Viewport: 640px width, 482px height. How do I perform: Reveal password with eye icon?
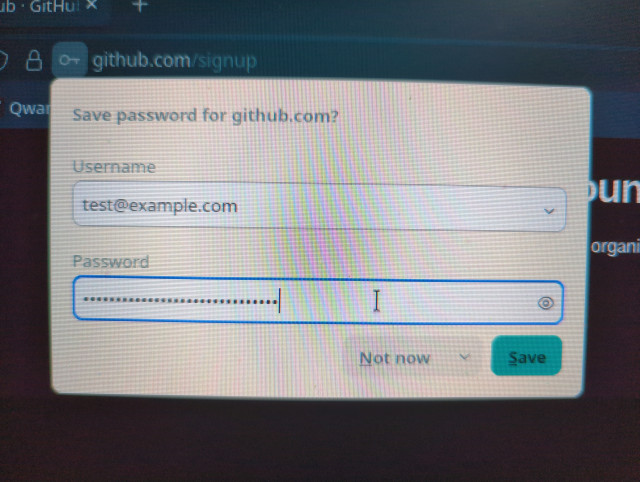pyautogui.click(x=545, y=303)
